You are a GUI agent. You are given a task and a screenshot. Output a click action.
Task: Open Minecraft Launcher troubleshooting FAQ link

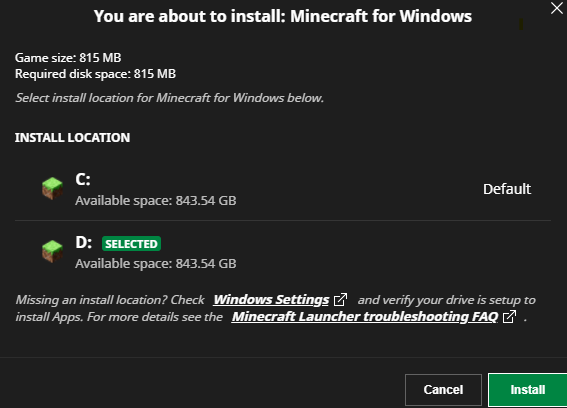tap(365, 316)
